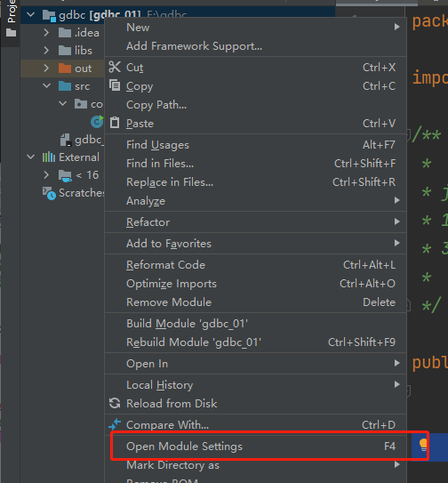The height and width of the screenshot is (483, 448).
Task: Select Copy Path from context menu
Action: click(256, 105)
